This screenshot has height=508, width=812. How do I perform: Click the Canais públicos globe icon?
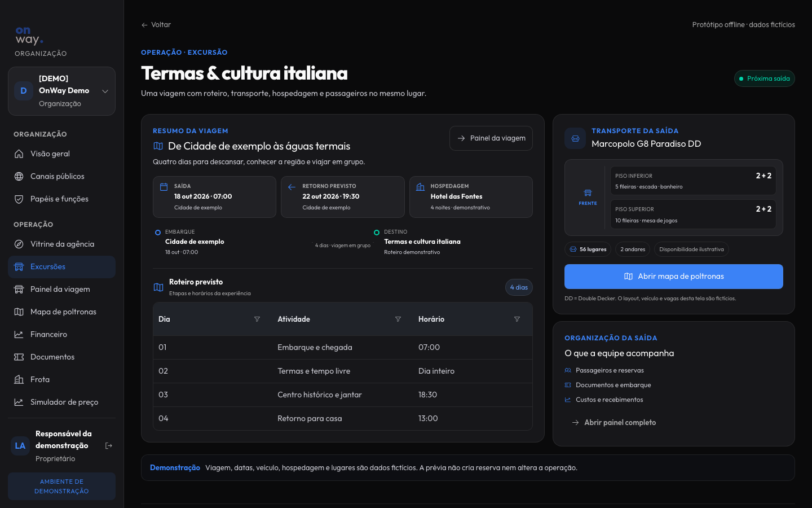coord(19,176)
